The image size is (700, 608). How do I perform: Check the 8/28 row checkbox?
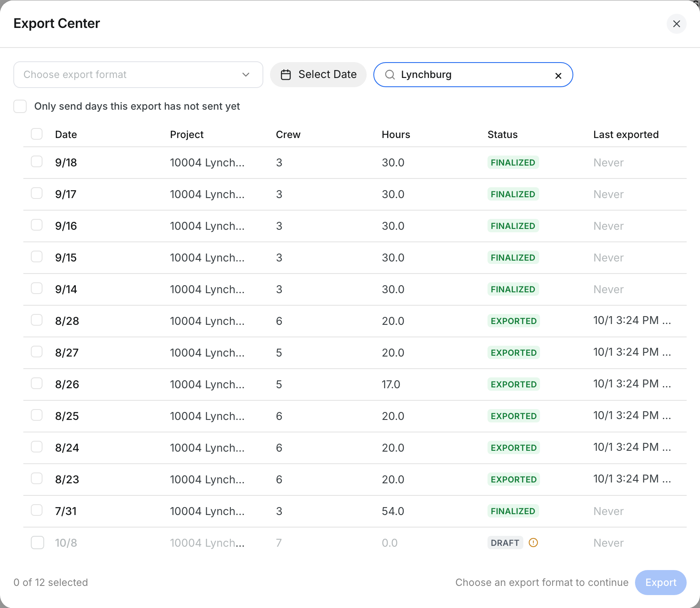37,320
